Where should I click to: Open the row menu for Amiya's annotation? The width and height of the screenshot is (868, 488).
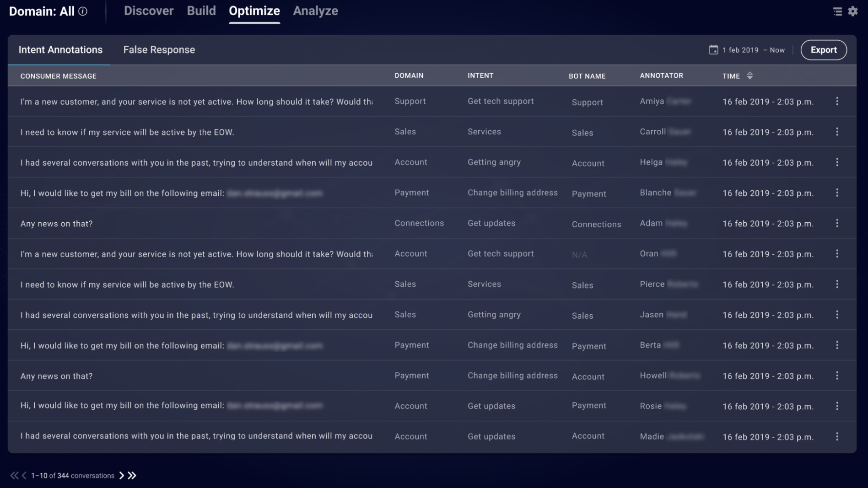coord(837,101)
